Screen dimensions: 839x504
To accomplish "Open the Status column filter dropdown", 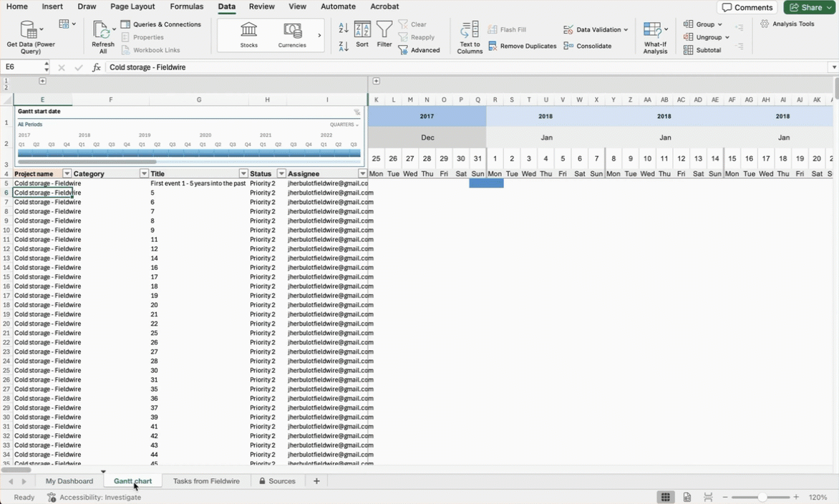I will point(281,173).
